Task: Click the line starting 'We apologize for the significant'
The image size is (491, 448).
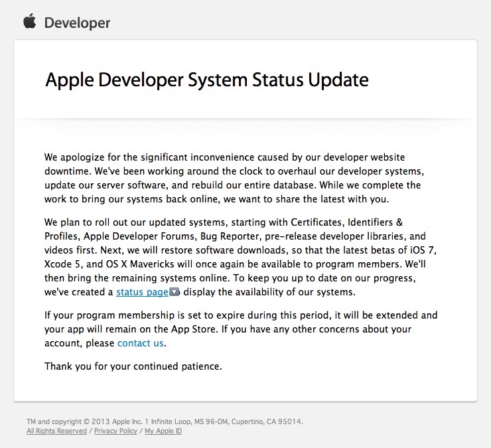Action: (224, 157)
